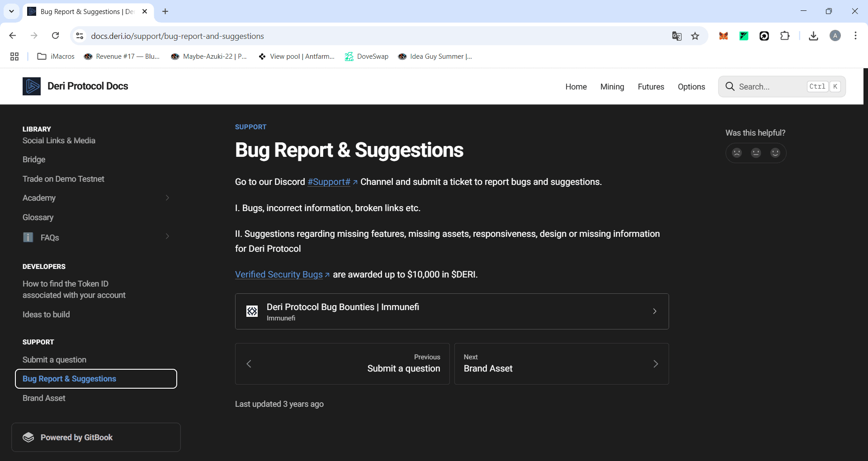
Task: Go back to the previous page
Action: click(x=13, y=36)
